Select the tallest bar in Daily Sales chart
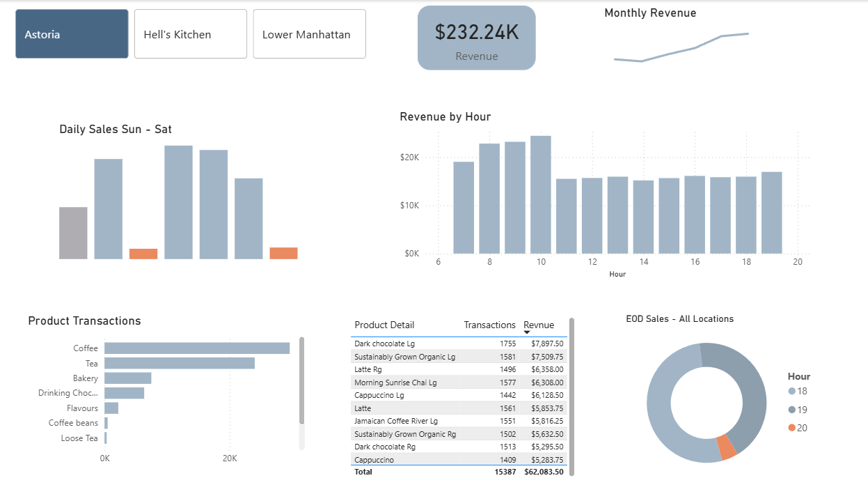 tap(178, 202)
